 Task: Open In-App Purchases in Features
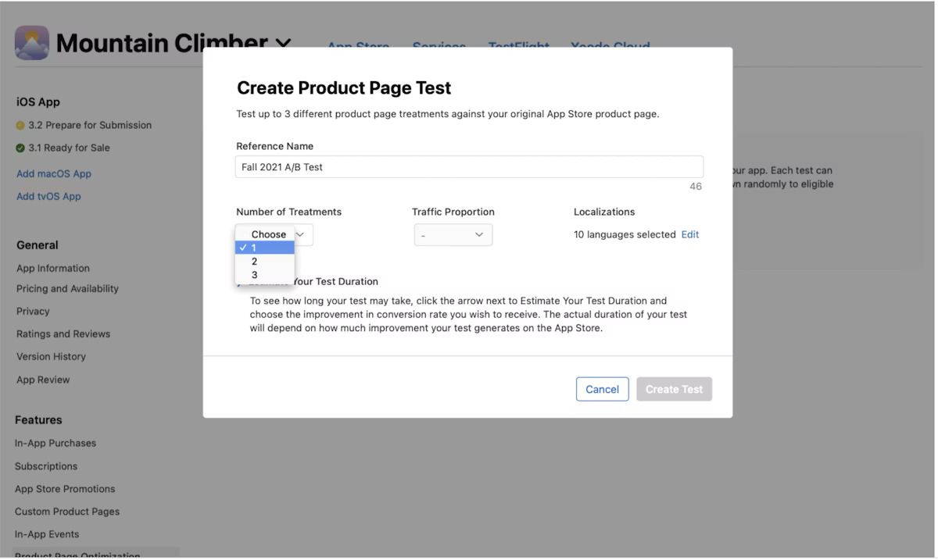(x=55, y=443)
